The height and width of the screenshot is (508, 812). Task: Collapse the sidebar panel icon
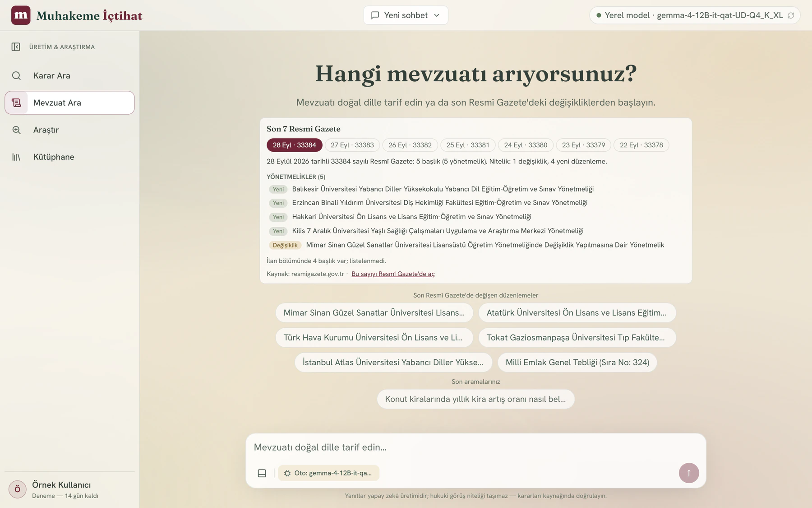pyautogui.click(x=16, y=47)
